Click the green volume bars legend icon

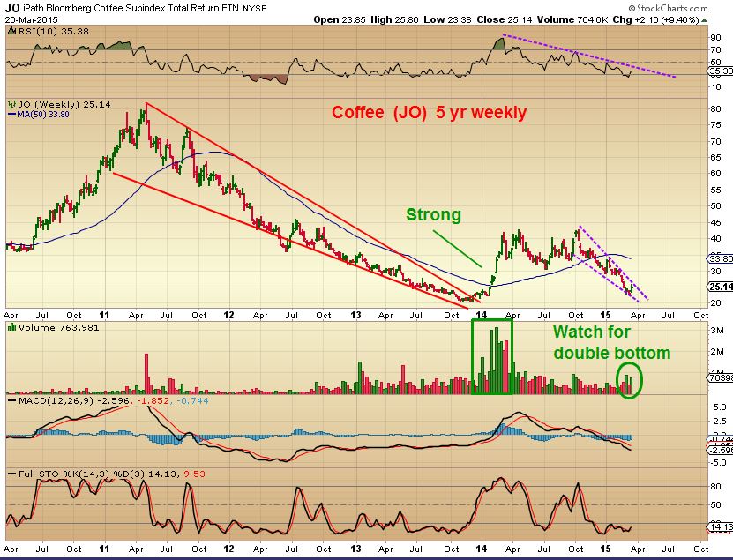point(11,327)
